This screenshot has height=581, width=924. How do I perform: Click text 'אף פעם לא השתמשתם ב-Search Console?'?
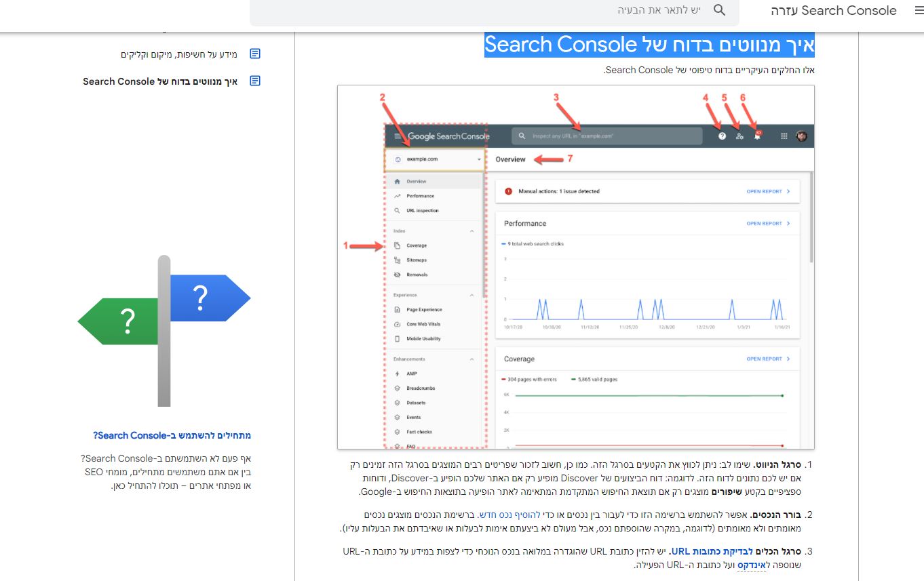[x=166, y=458]
